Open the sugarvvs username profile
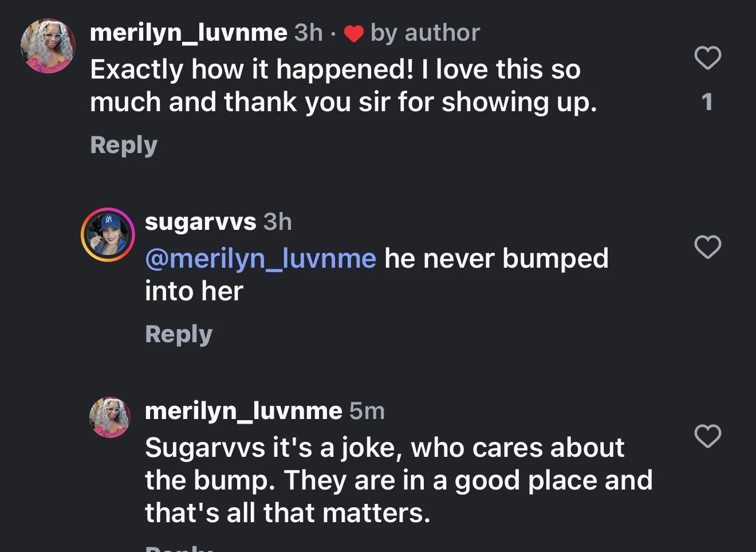 click(x=200, y=222)
